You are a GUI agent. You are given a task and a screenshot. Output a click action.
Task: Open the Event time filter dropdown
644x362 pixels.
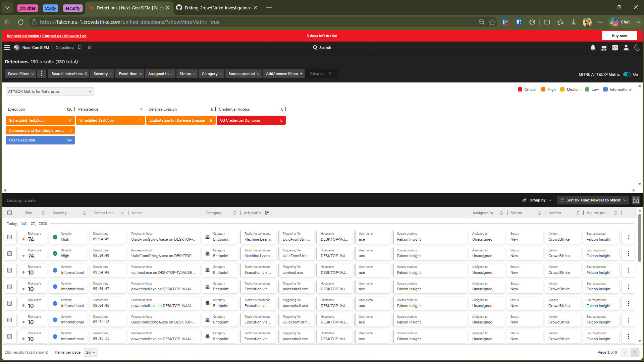pos(130,74)
